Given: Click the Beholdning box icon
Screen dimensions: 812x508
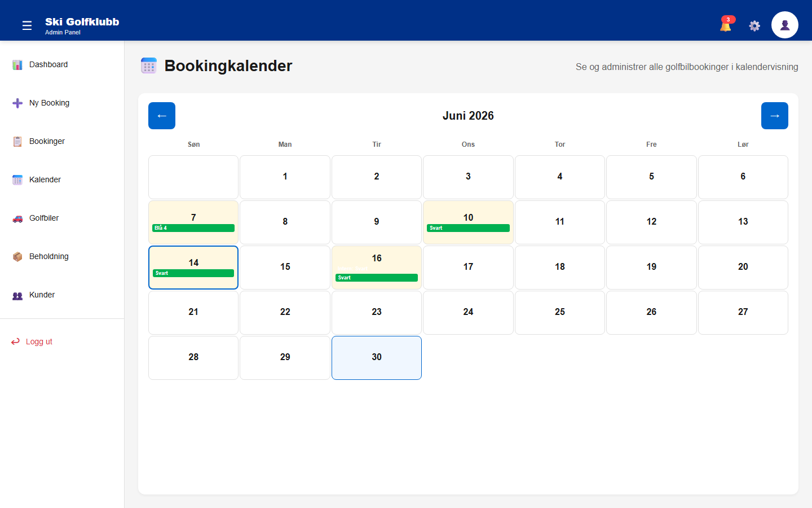Looking at the screenshot, I should pos(17,257).
